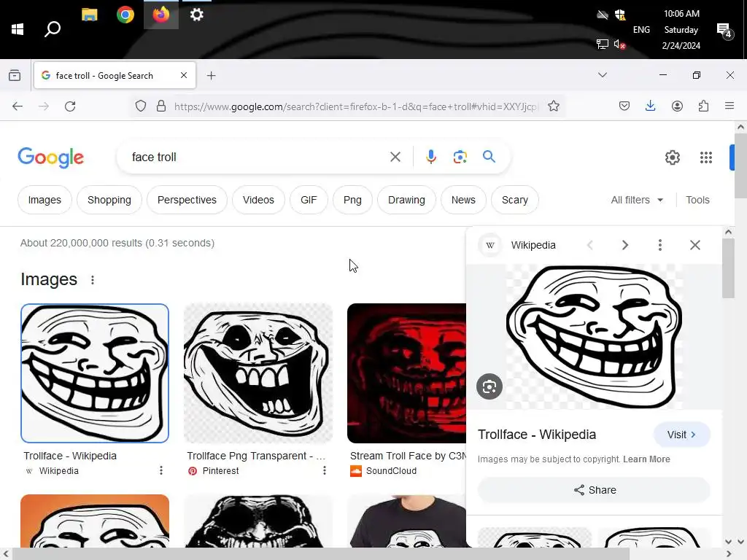
Task: Open 'Trollface - Wikipedia' result title
Action: pos(70,456)
